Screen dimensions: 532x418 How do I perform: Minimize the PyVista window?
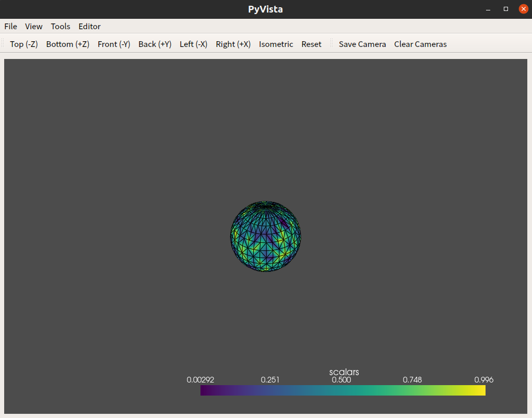point(488,9)
